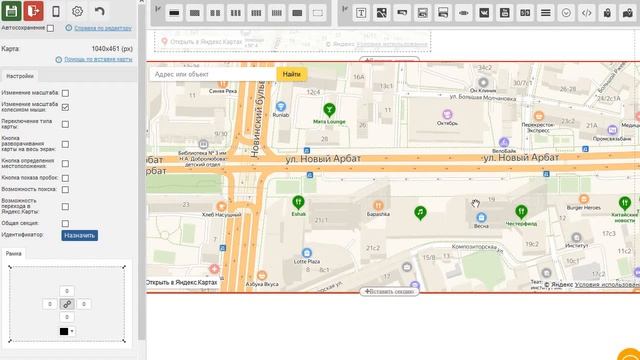Click the left panel vertical scrollbar

(142, 171)
